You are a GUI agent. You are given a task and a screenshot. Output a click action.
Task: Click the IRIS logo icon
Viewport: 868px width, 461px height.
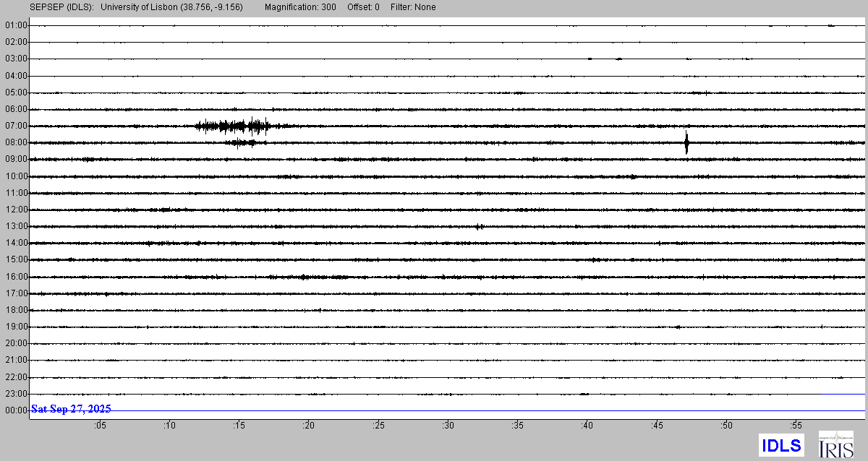click(835, 444)
